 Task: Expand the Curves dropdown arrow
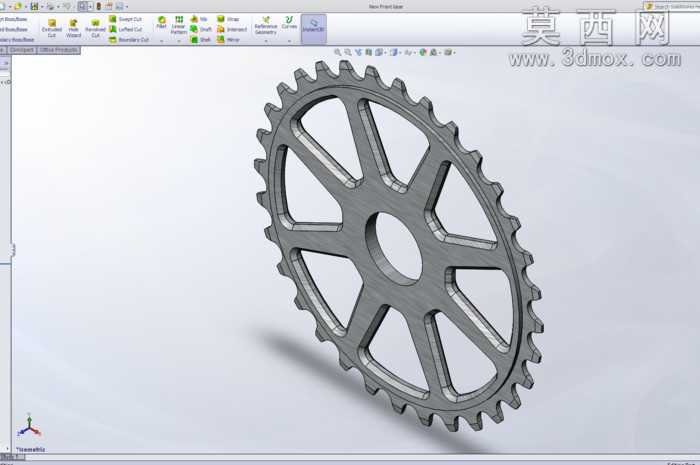289,41
